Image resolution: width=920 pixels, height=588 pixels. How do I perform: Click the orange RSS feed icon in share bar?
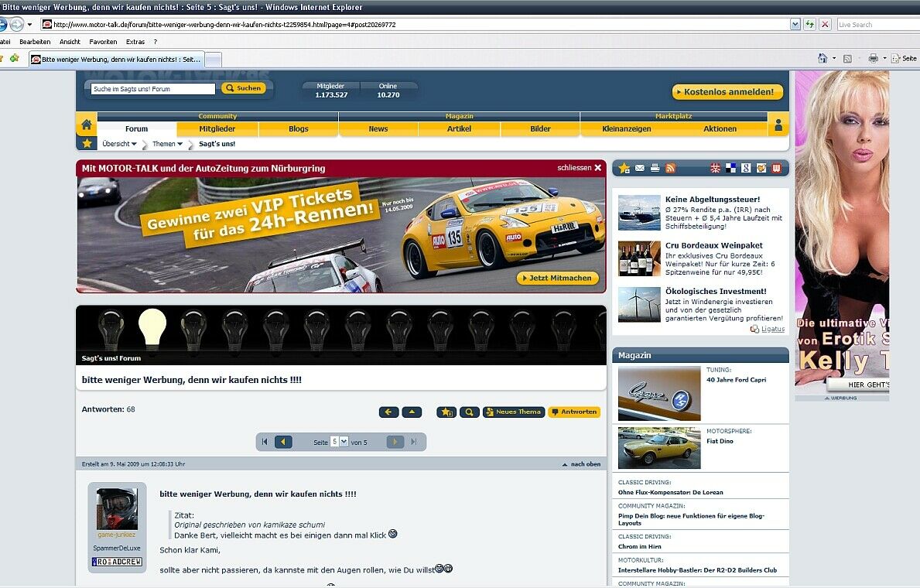tap(670, 169)
